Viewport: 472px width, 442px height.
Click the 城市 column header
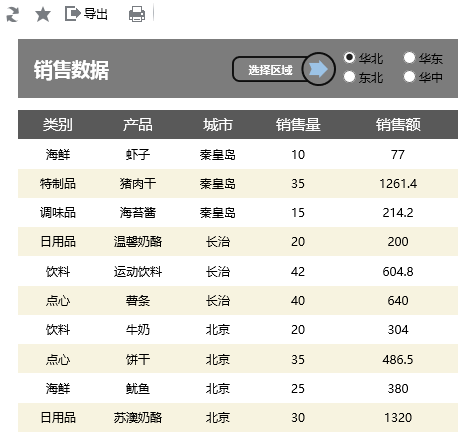point(218,125)
